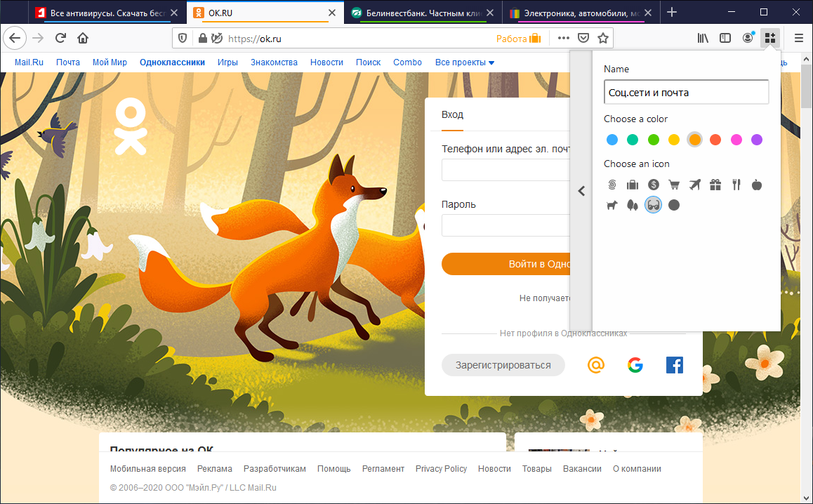This screenshot has width=813, height=504.
Task: Open the Игры menu link
Action: pyautogui.click(x=227, y=62)
